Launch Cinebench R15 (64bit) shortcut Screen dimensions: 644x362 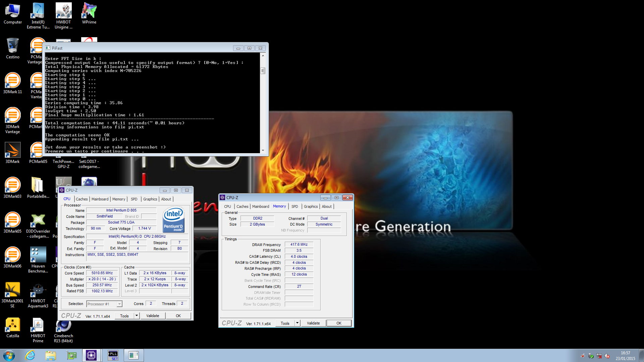pos(63,332)
